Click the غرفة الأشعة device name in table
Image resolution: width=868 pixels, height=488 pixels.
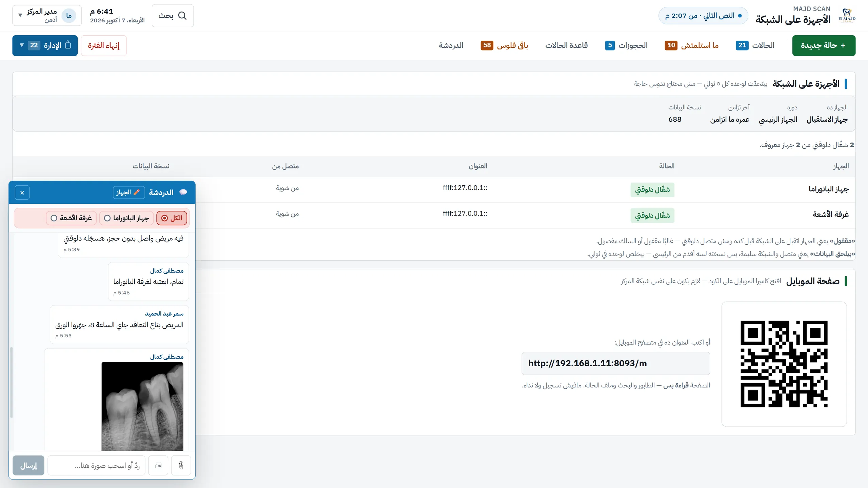[831, 214]
